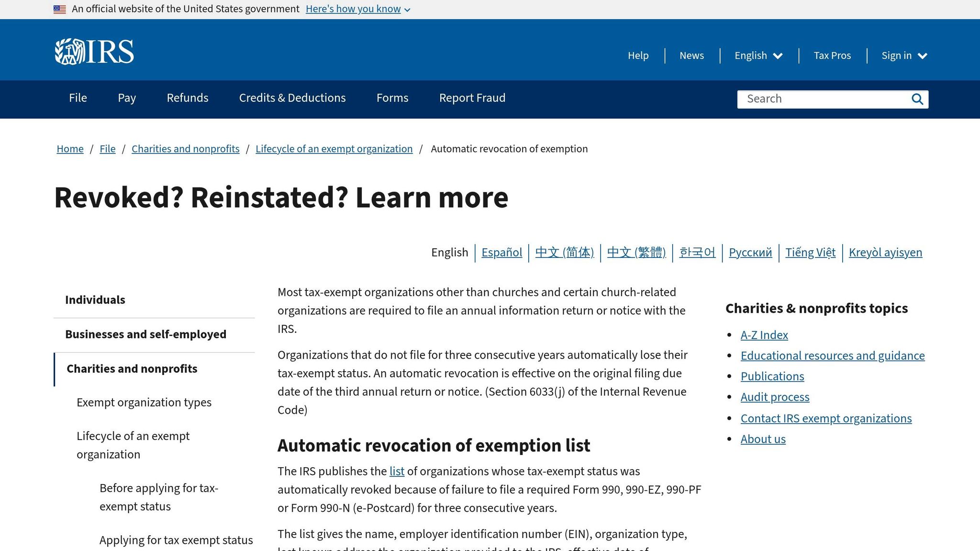
Task: Open Before applying for tax-exempt status
Action: (159, 497)
